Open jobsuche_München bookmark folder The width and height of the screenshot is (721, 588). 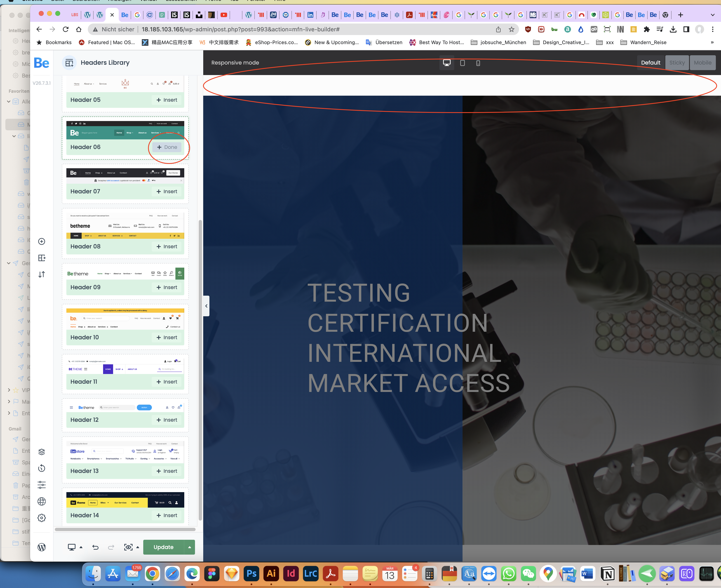499,42
